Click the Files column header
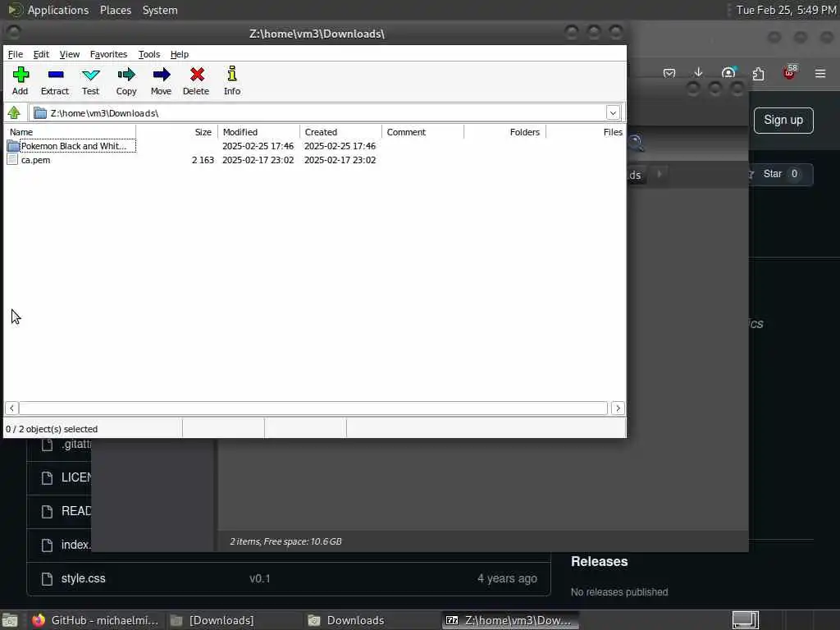840x630 pixels. pyautogui.click(x=586, y=132)
